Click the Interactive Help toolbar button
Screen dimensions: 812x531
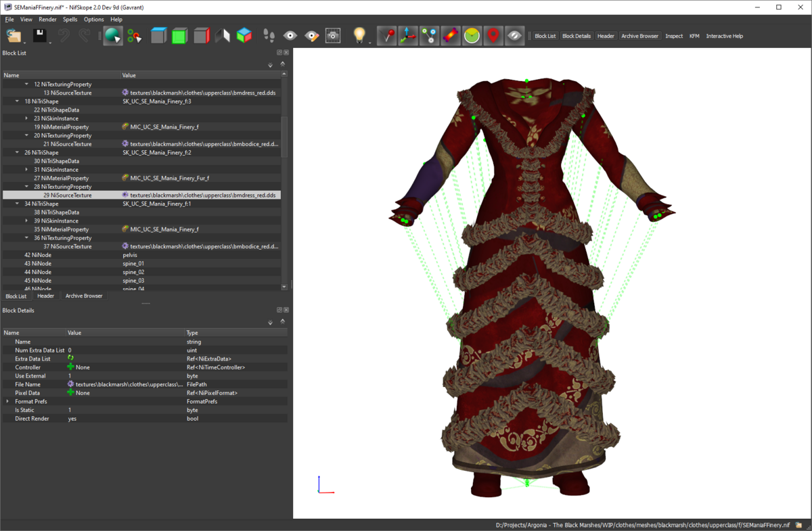pyautogui.click(x=724, y=36)
